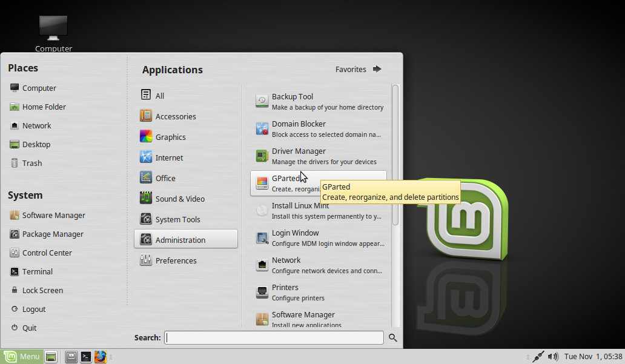Viewport: 625px width, 364px height.
Task: Choose the Preferences category
Action: pos(176,260)
